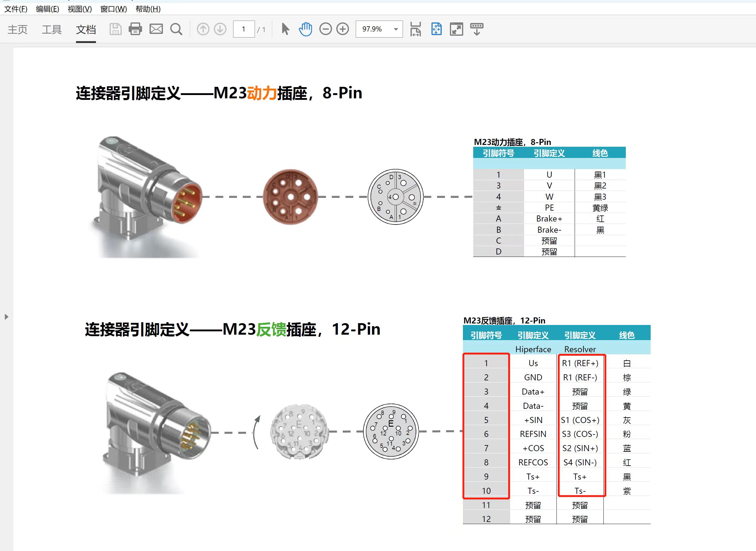756x551 pixels.
Task: Click the email envelope icon
Action: 156,29
